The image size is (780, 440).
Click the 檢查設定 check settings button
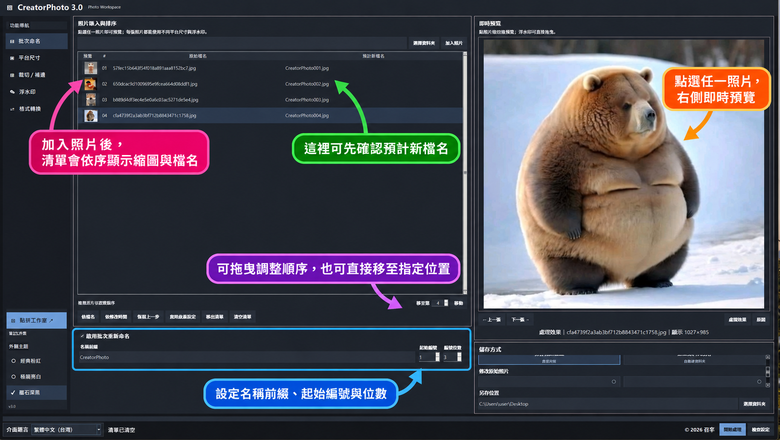tap(761, 430)
